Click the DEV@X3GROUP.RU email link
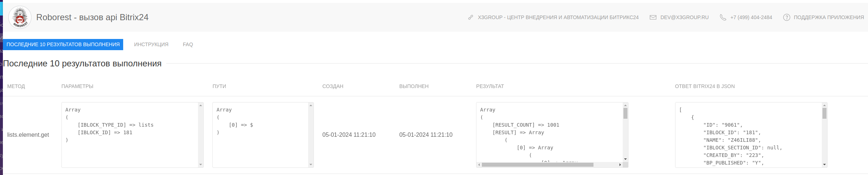The height and width of the screenshot is (175, 868). pos(684,17)
